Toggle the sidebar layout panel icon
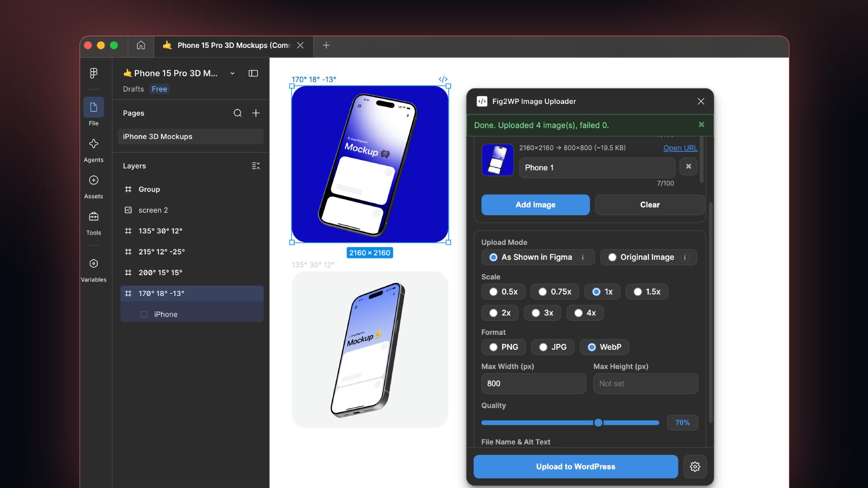Viewport: 868px width, 488px height. pyautogui.click(x=253, y=73)
